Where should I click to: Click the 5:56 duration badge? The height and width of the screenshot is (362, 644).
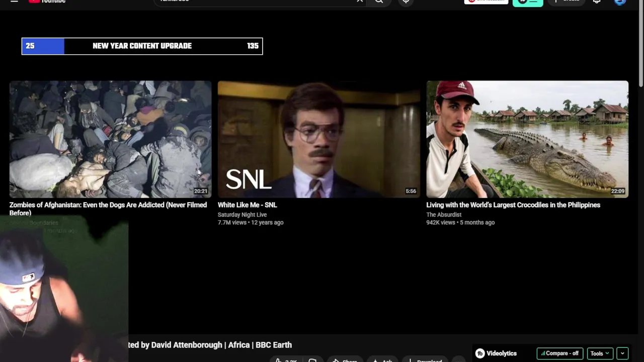pyautogui.click(x=411, y=191)
